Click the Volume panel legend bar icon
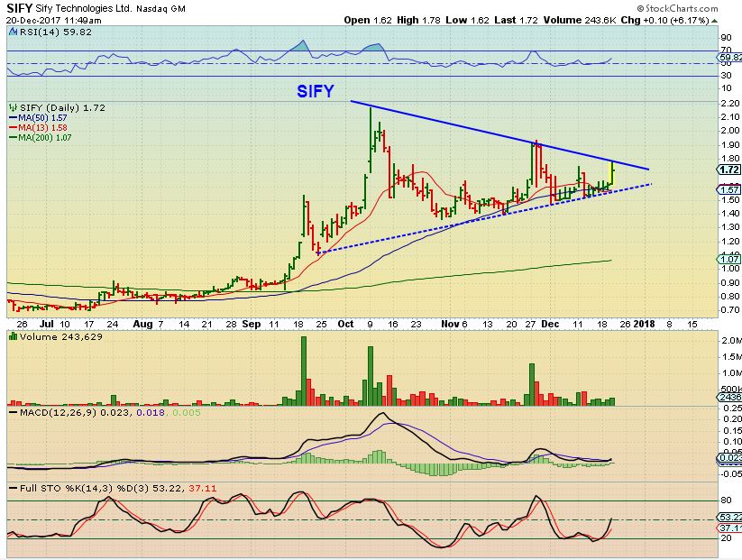742x560 pixels. pyautogui.click(x=13, y=336)
